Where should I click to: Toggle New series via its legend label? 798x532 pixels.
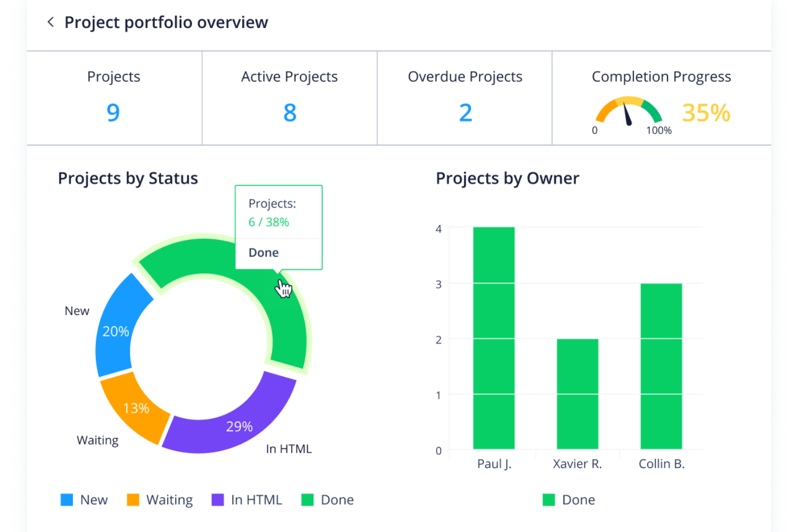point(94,500)
